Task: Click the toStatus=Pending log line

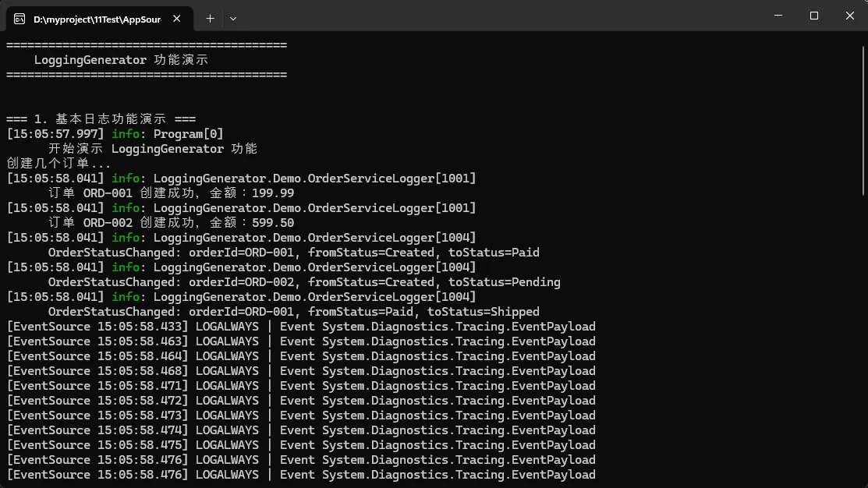Action: (304, 282)
